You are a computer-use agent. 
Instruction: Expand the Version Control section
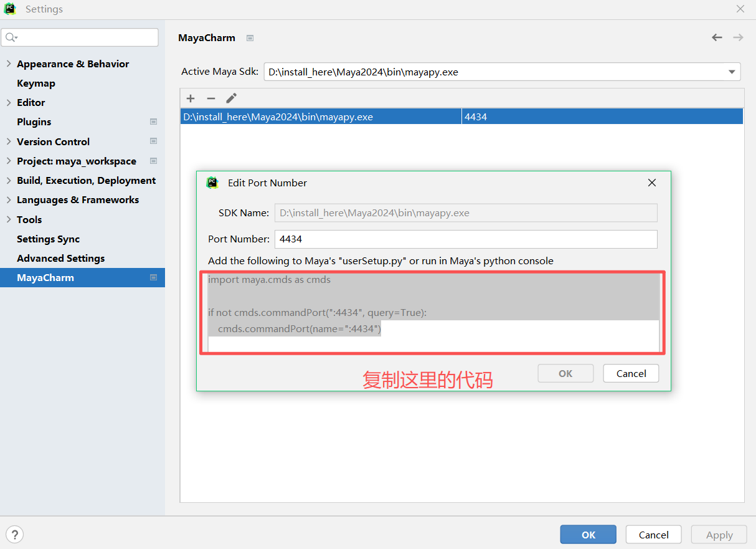9,141
